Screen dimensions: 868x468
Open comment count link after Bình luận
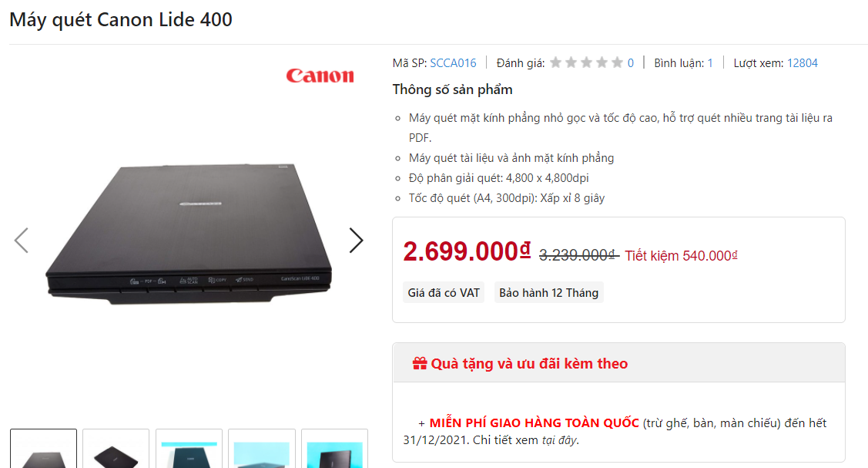[x=710, y=63]
